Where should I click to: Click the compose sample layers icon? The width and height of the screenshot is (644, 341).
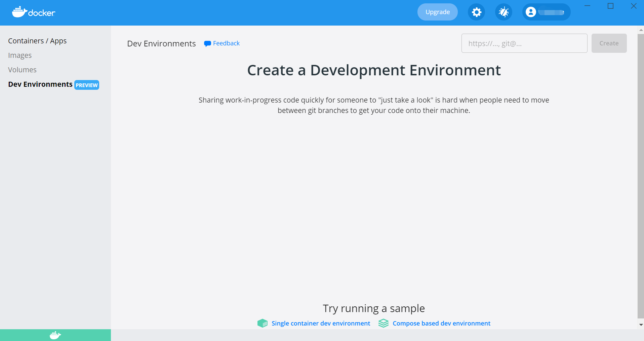pos(384,323)
